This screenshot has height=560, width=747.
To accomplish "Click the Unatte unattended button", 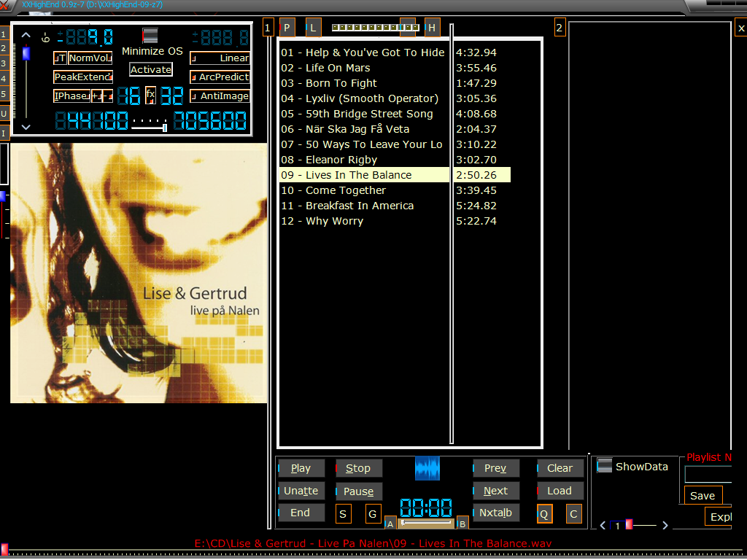I will (x=301, y=491).
